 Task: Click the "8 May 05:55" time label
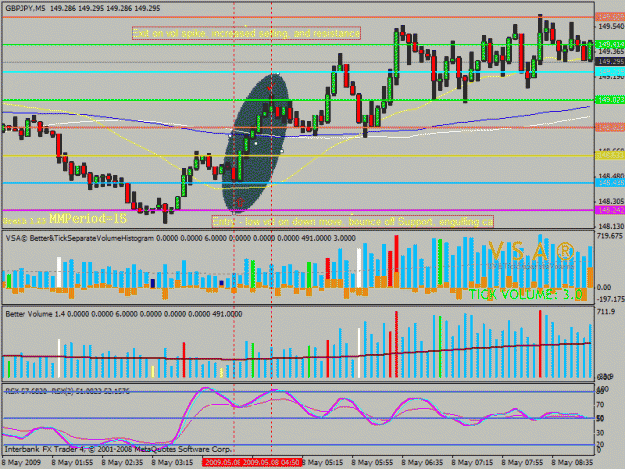point(372,463)
